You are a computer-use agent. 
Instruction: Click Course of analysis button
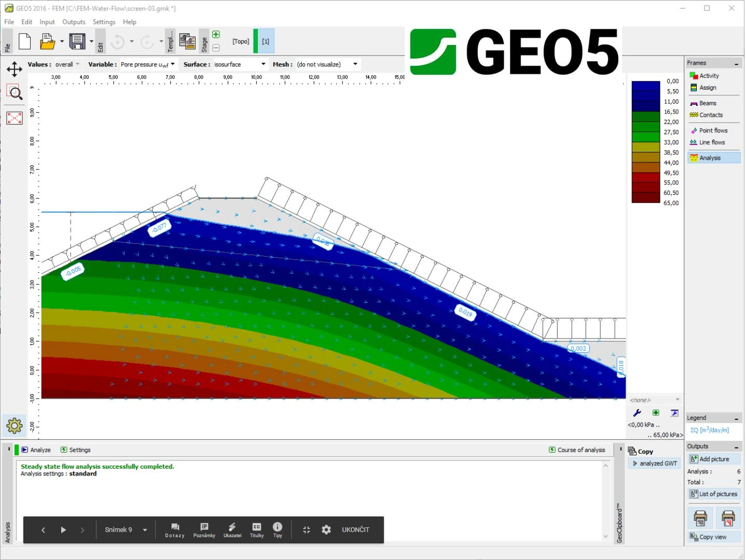tap(577, 450)
